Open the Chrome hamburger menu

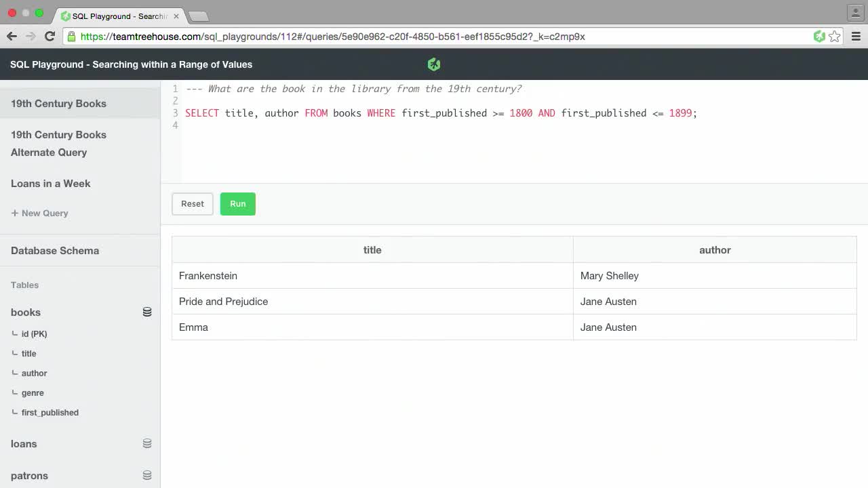[856, 37]
